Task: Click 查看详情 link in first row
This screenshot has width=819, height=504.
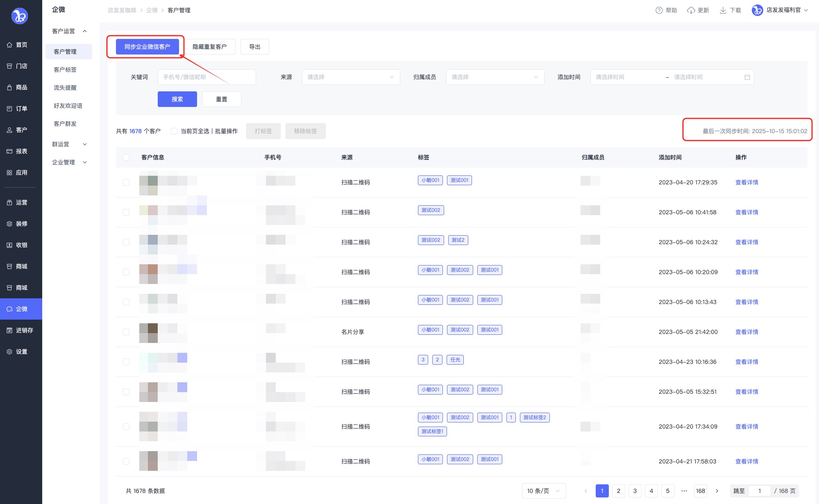Action: pos(746,182)
